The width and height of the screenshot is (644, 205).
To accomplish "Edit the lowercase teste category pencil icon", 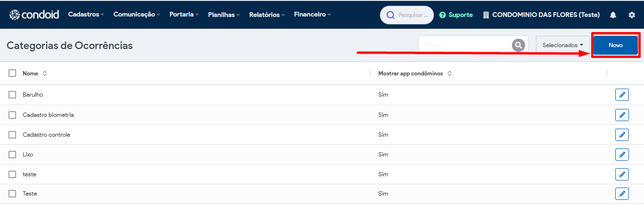I will tap(622, 174).
